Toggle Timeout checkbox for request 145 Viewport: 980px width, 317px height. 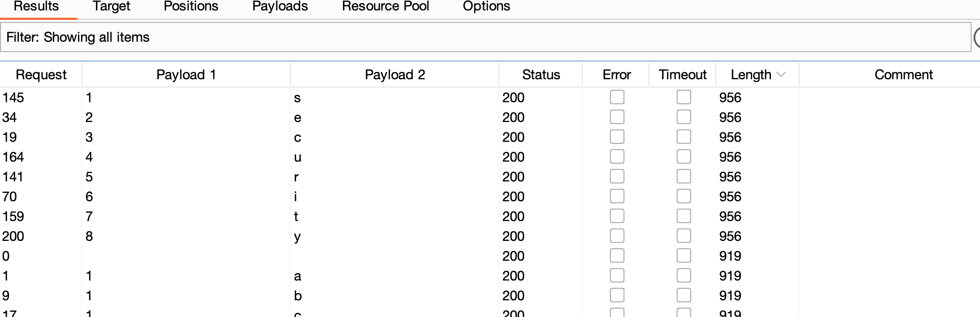click(683, 97)
